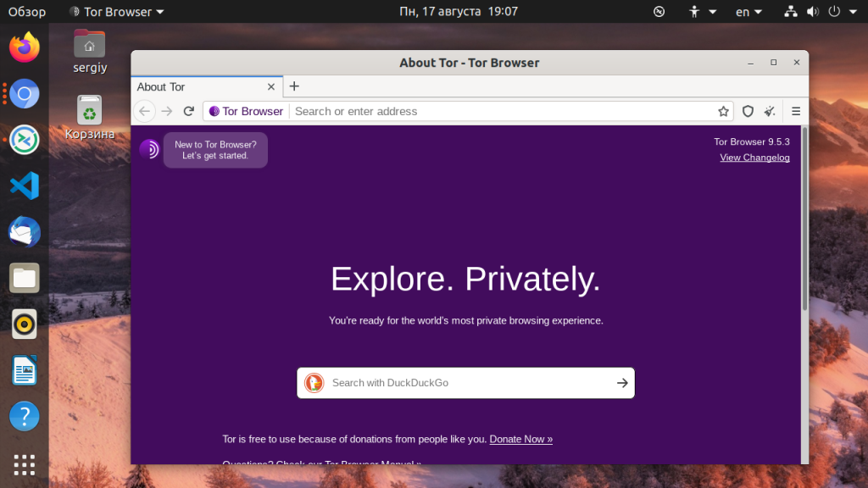Click the 'View Changelog' link
868x488 pixels.
754,158
